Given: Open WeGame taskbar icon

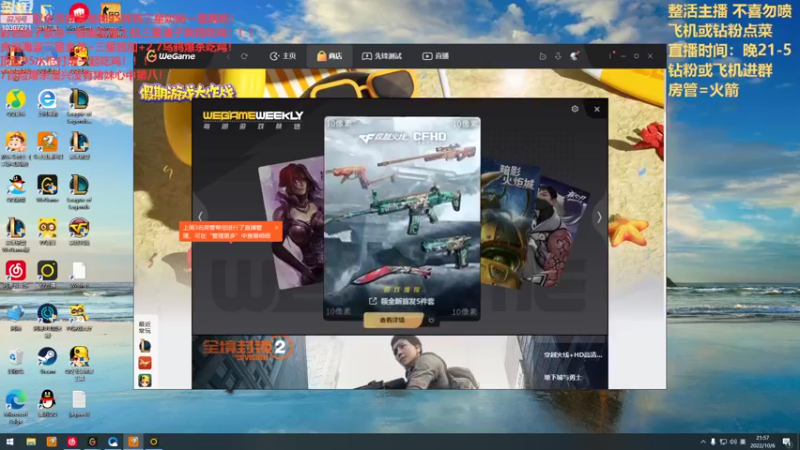Looking at the screenshot, I should 92,442.
